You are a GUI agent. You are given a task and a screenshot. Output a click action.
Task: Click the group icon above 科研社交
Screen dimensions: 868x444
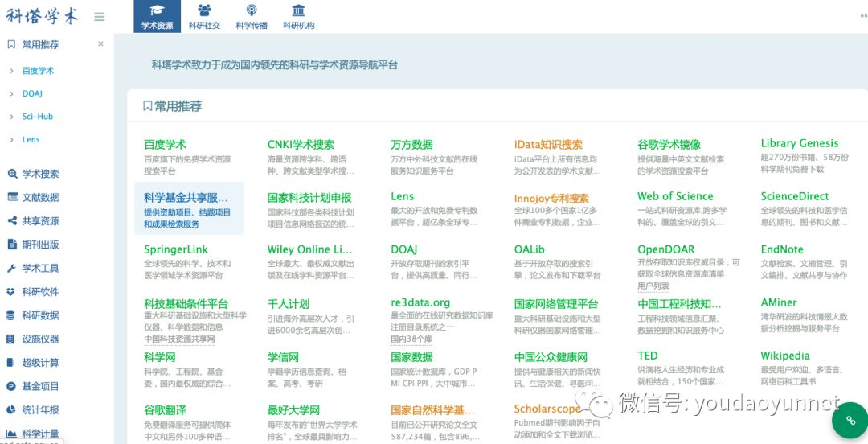tap(204, 10)
